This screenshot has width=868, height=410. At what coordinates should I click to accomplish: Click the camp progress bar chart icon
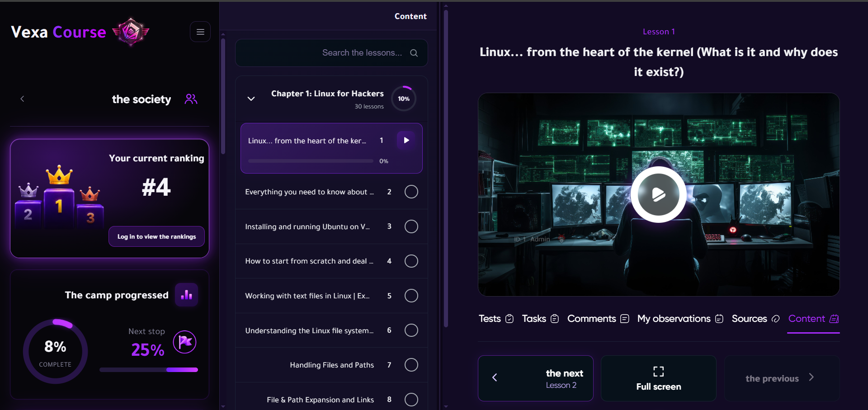187,295
